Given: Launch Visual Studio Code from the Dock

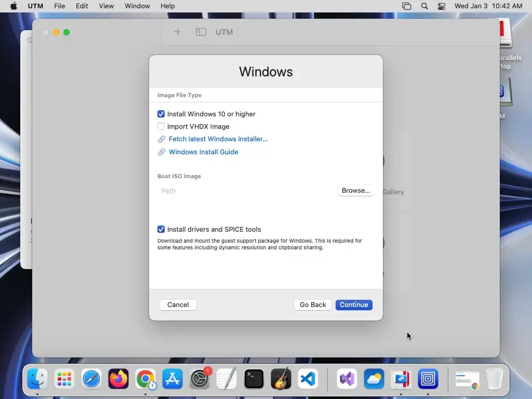Looking at the screenshot, I should pos(308,379).
